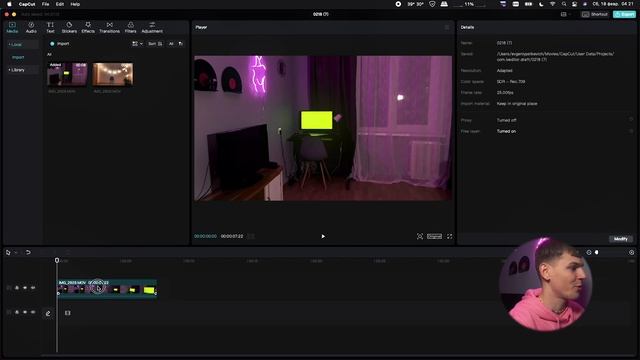The width and height of the screenshot is (640, 360).
Task: Click the cover edit pencil icon
Action: tap(48, 313)
